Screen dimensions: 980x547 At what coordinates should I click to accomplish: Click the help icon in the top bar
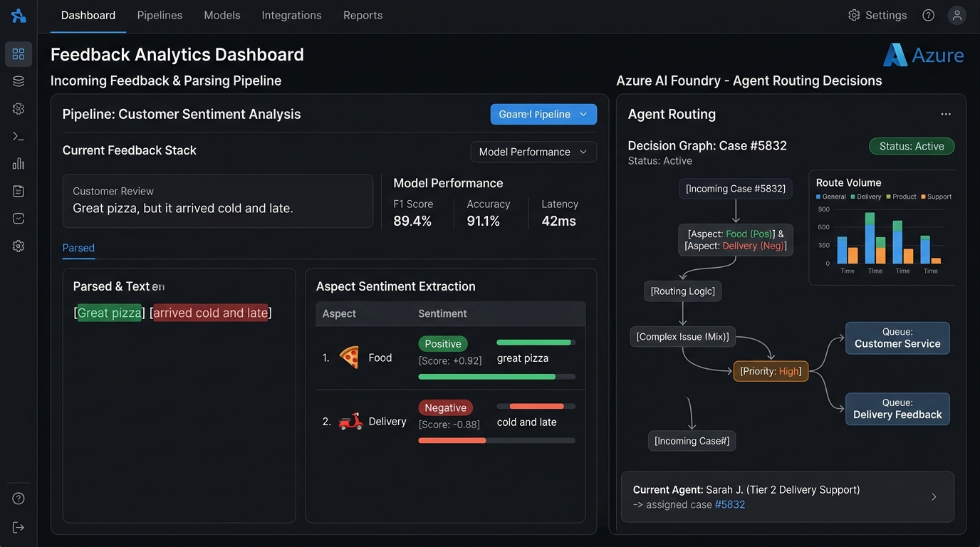pyautogui.click(x=928, y=15)
